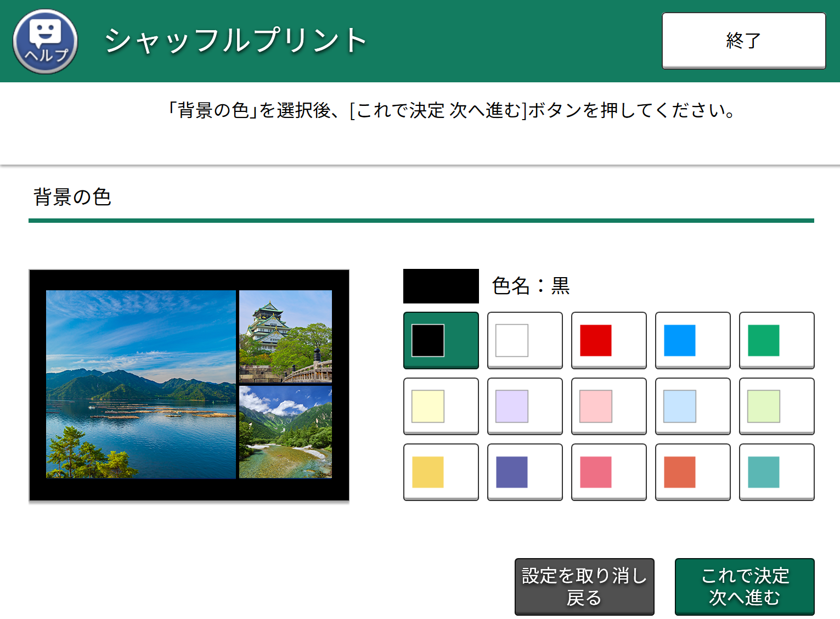Select the golden yellow background color swatch
The width and height of the screenshot is (840, 619).
pyautogui.click(x=441, y=472)
